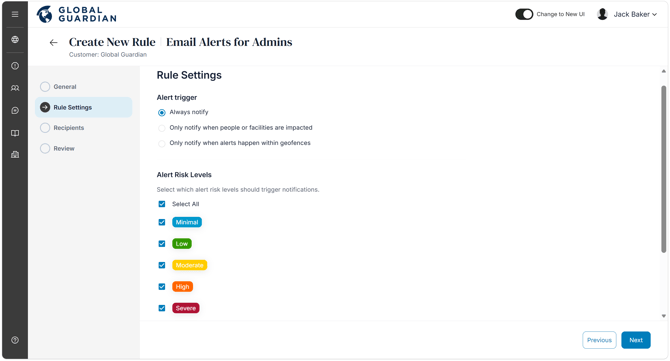Open the alerts exclamation icon in sidebar
Viewport: 670px width, 361px height.
click(15, 66)
